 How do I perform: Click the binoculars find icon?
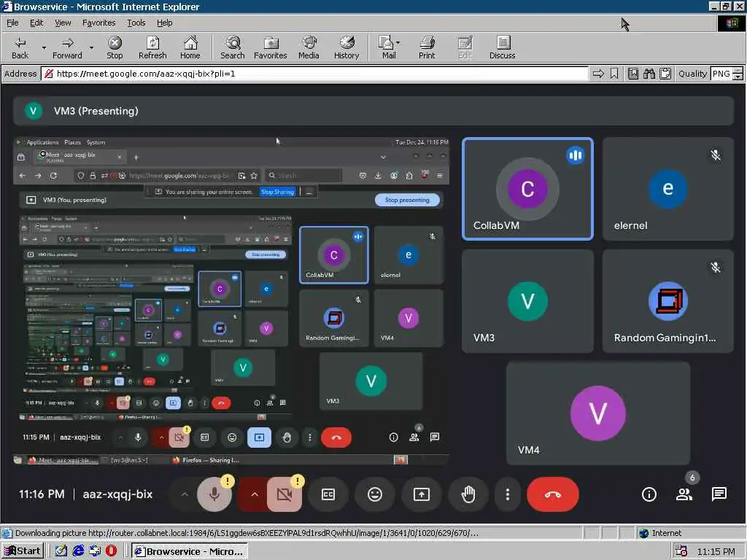649,74
